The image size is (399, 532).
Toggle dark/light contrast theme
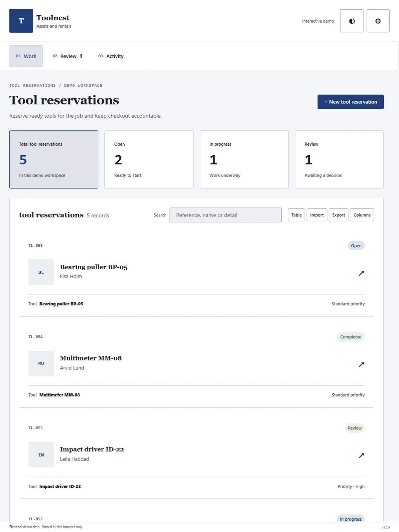tap(352, 21)
